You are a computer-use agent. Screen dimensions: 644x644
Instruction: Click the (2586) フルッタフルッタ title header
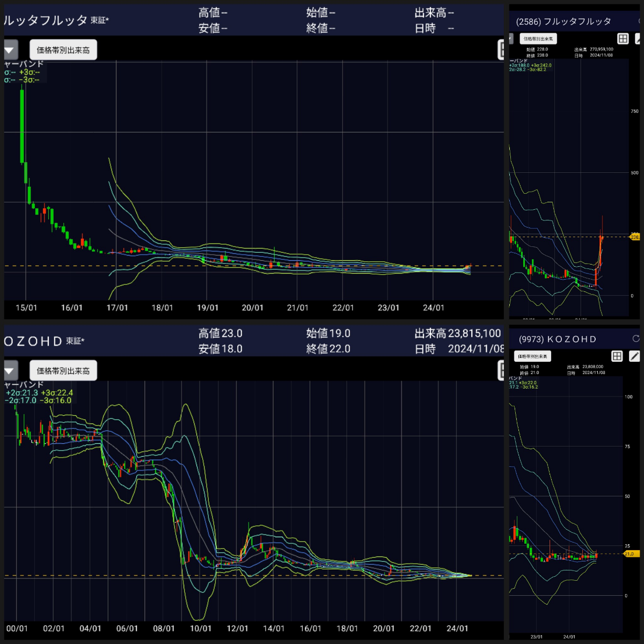point(563,21)
